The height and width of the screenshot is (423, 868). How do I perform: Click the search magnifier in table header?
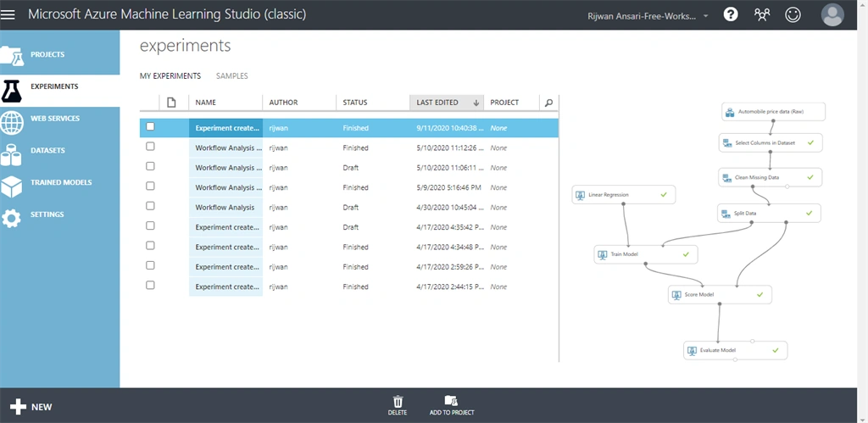548,103
